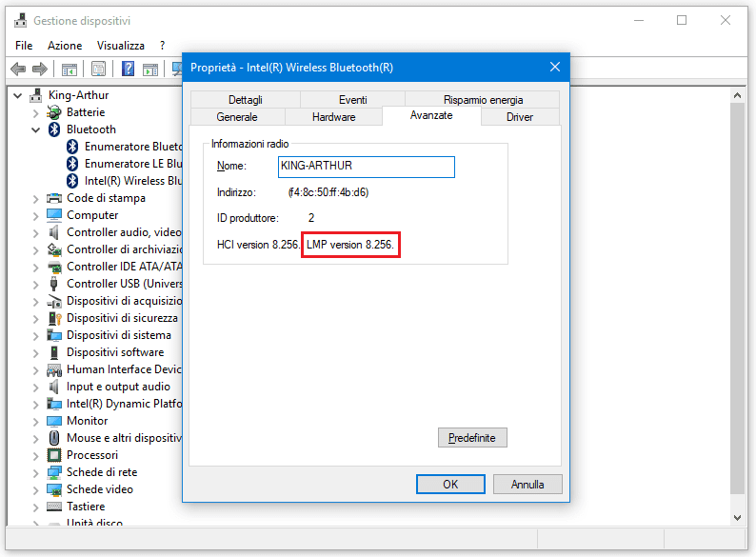Click the Bluetooth category icon in tree

point(54,129)
